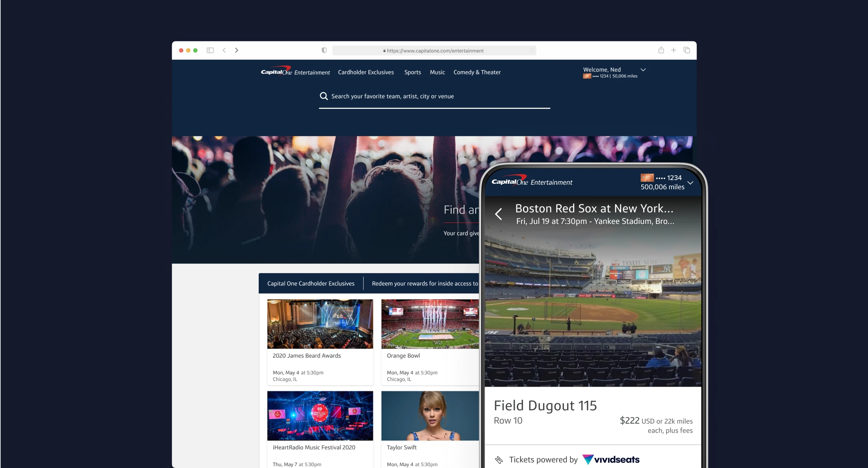Click the back arrow on the mobile ticket screen
868x468 pixels.
tap(499, 214)
